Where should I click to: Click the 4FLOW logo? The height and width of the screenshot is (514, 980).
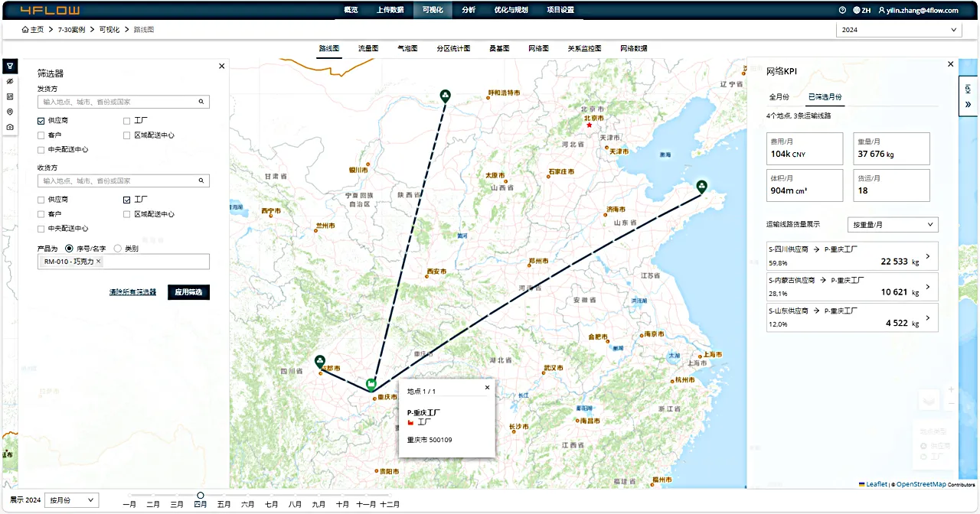pos(50,10)
